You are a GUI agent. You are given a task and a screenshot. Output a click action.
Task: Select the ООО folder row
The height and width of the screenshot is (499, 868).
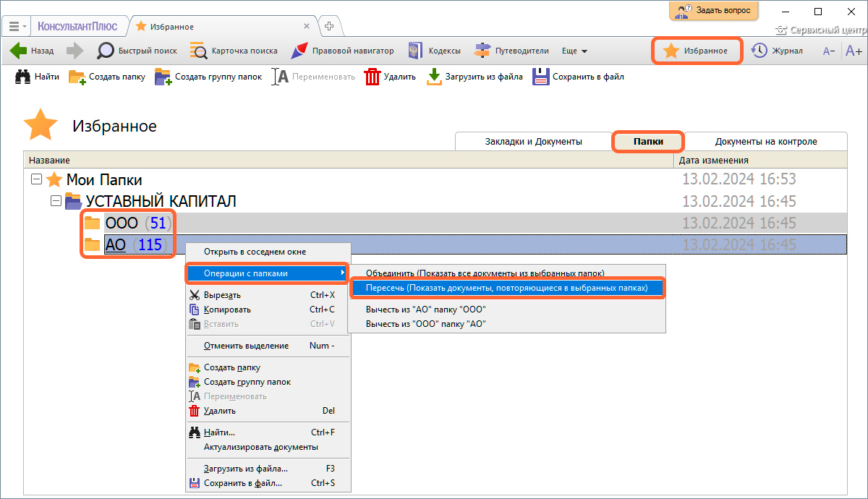point(435,223)
